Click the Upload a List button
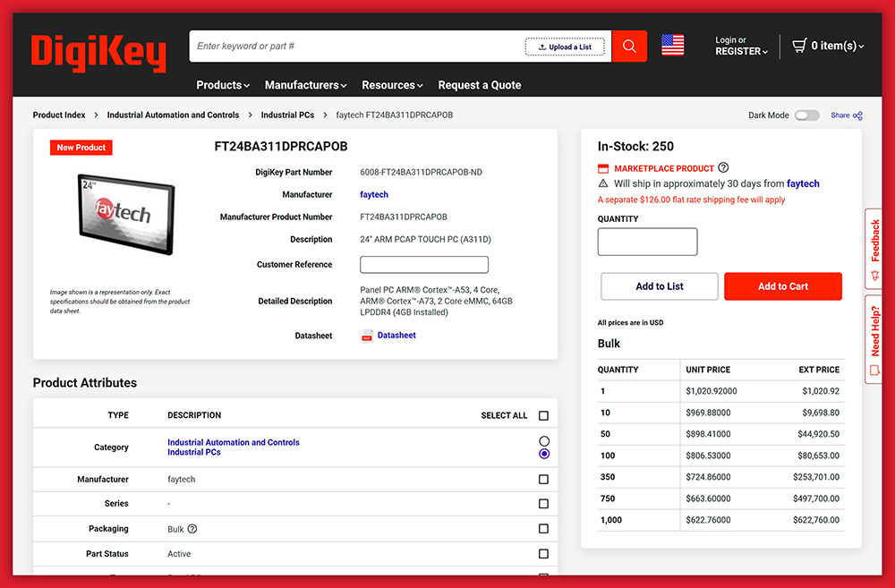895x588 pixels. pyautogui.click(x=565, y=47)
